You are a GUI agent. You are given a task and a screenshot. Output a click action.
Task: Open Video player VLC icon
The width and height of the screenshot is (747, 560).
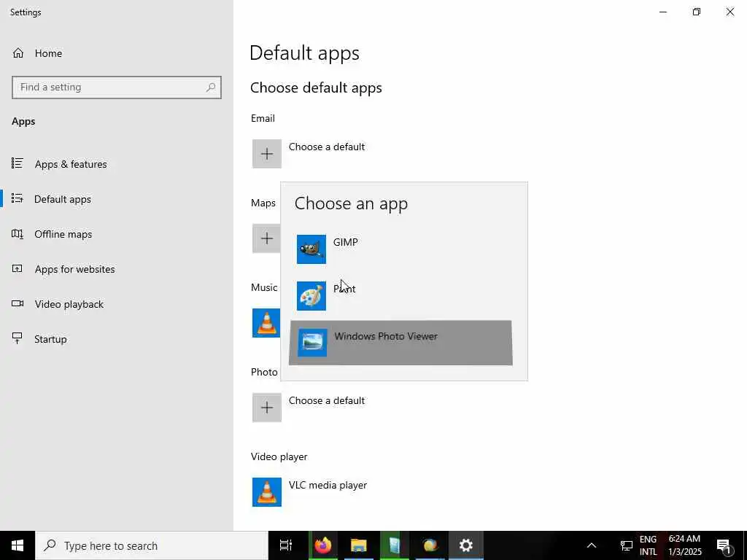(267, 492)
